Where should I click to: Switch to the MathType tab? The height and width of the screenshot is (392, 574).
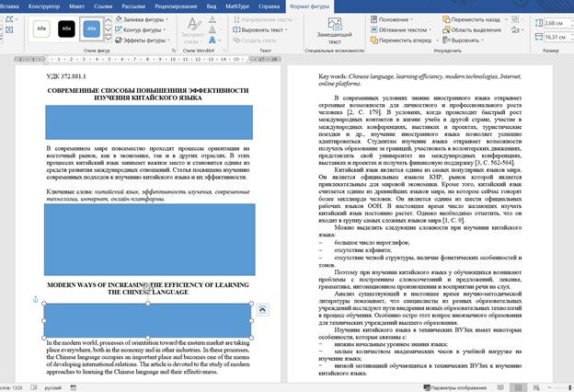coord(237,6)
